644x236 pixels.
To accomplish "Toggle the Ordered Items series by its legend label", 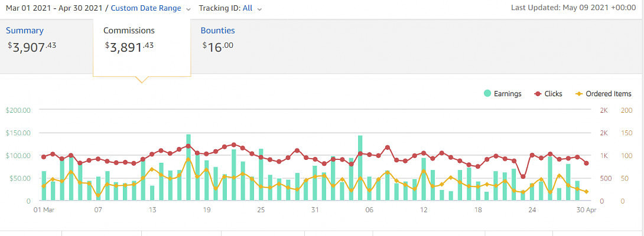I will [609, 93].
